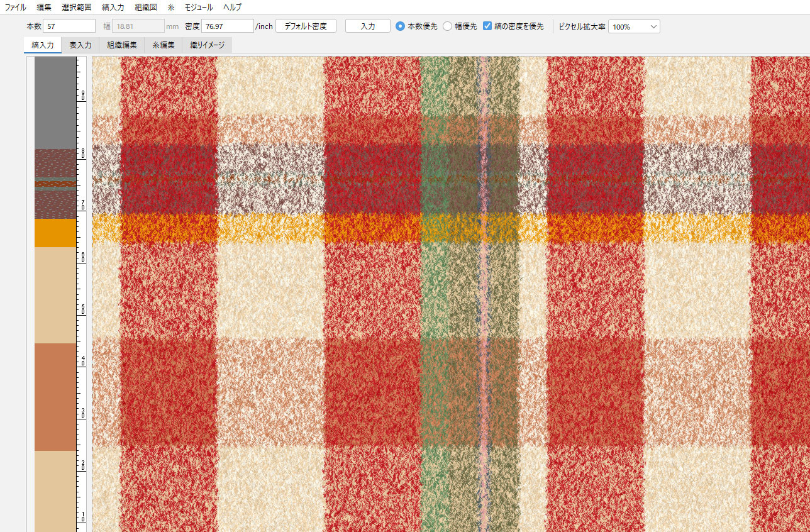Open the 組織図 menu in the menu bar

point(146,7)
